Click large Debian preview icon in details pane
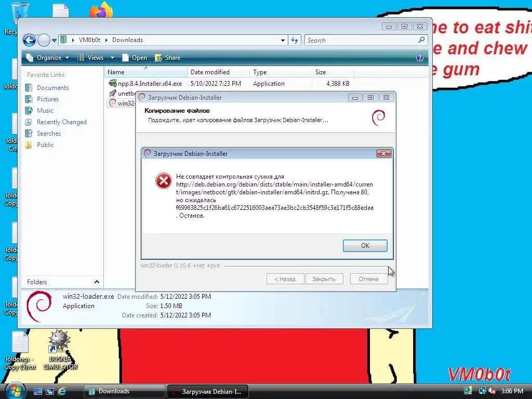This screenshot has height=399, width=532. 39,307
